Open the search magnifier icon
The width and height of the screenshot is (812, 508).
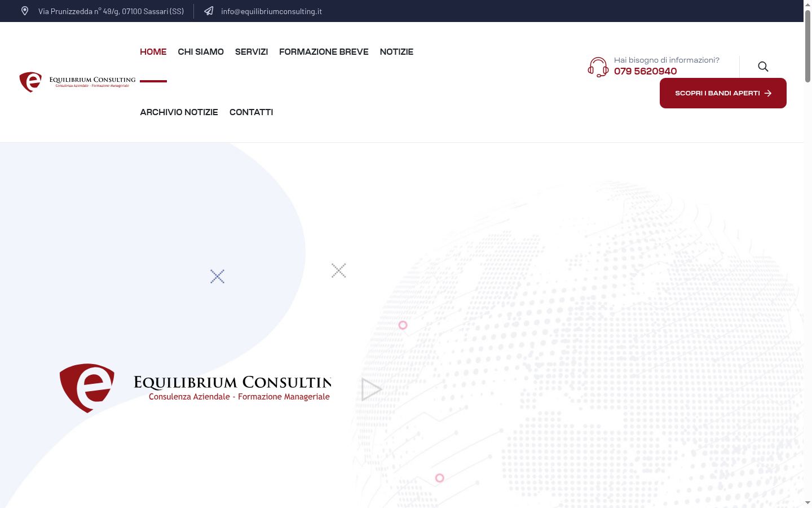click(x=763, y=67)
